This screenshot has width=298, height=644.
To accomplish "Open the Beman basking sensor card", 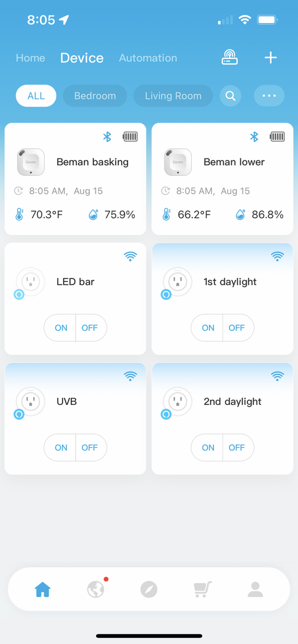I will click(76, 179).
